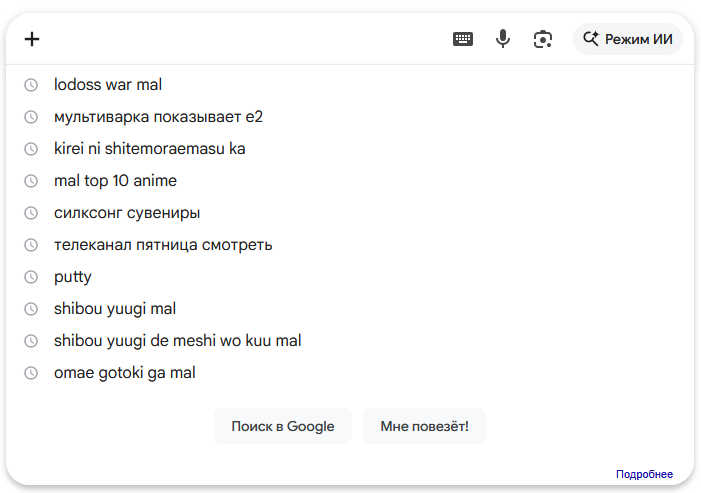Screen dimensions: 701x493
Task: Start voice search with the microphone
Action: point(503,39)
